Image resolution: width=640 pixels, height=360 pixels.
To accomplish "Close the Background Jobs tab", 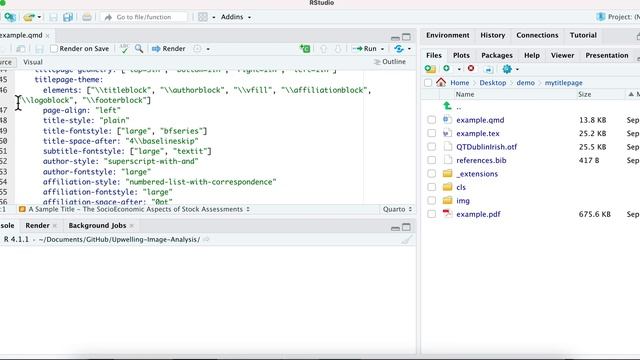I will [x=131, y=226].
